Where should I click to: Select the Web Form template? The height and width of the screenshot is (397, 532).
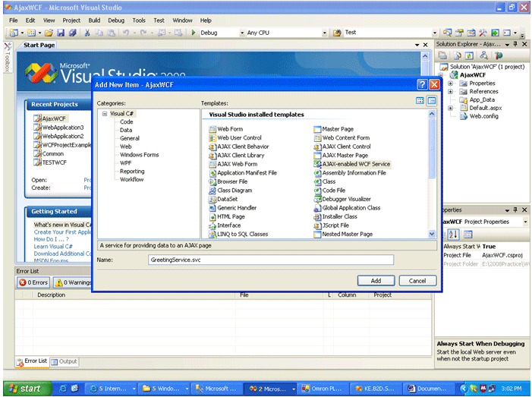pyautogui.click(x=226, y=129)
